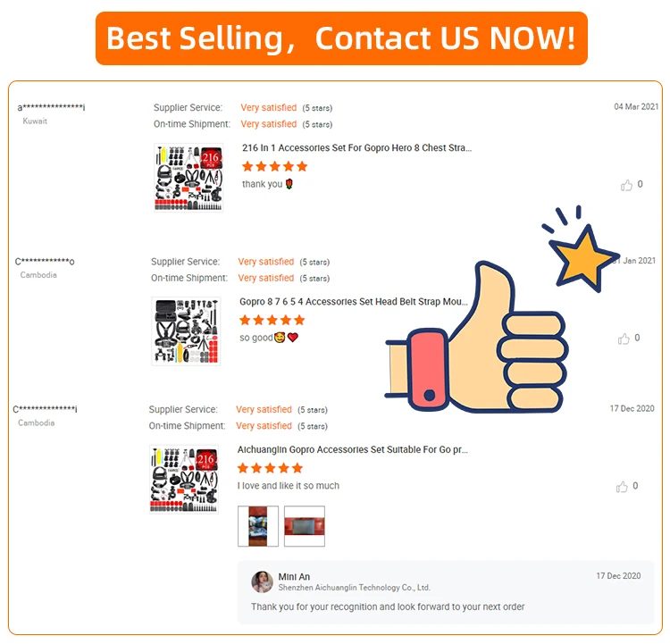Open the Aichuanglin Gopro Accessories Set product title
The image size is (670, 644).
(352, 449)
